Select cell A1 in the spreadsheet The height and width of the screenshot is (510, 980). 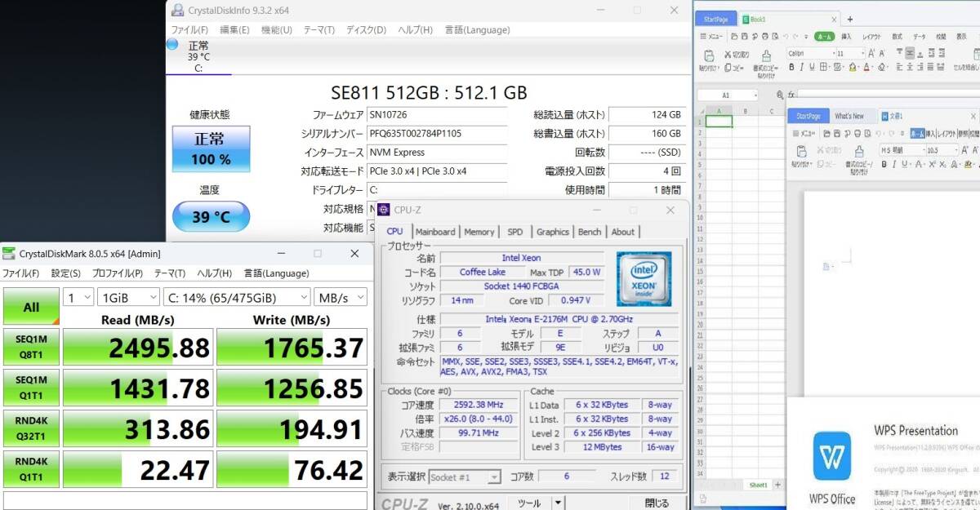pyautogui.click(x=719, y=122)
